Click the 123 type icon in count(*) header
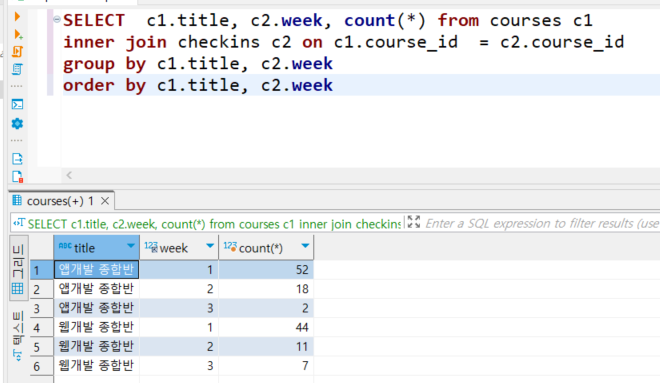 (230, 247)
